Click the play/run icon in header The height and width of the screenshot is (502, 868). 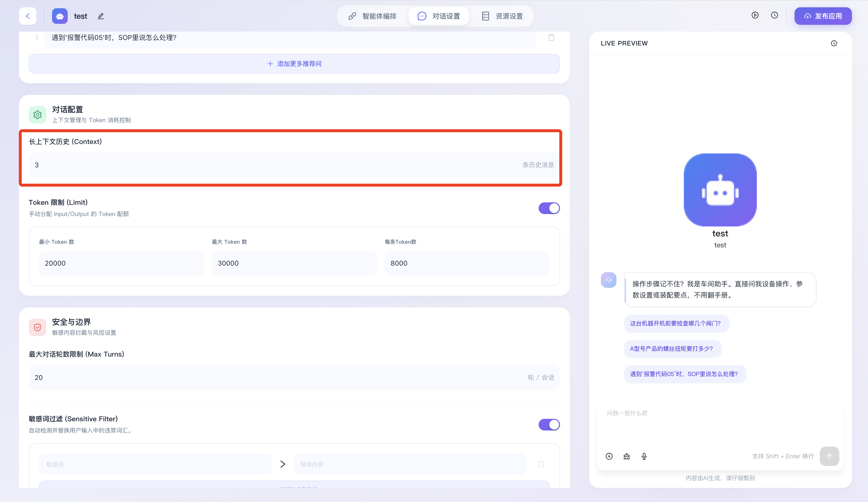(755, 15)
